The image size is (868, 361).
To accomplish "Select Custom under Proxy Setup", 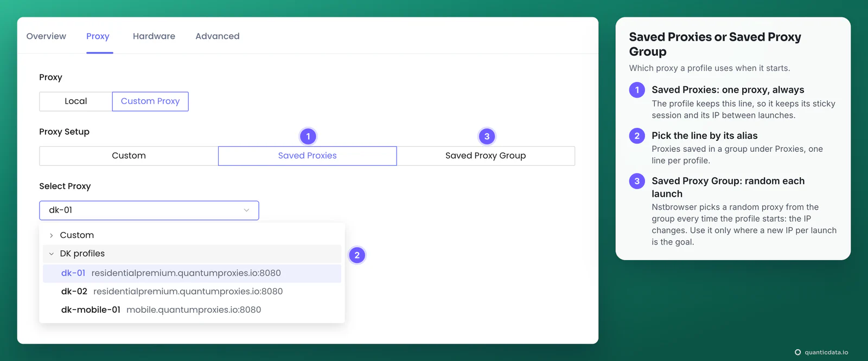I will (129, 156).
